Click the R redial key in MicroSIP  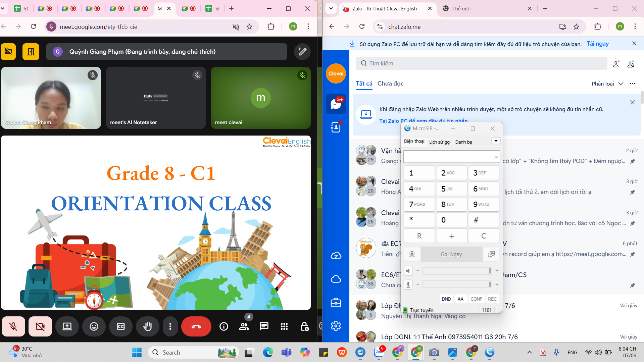(419, 236)
